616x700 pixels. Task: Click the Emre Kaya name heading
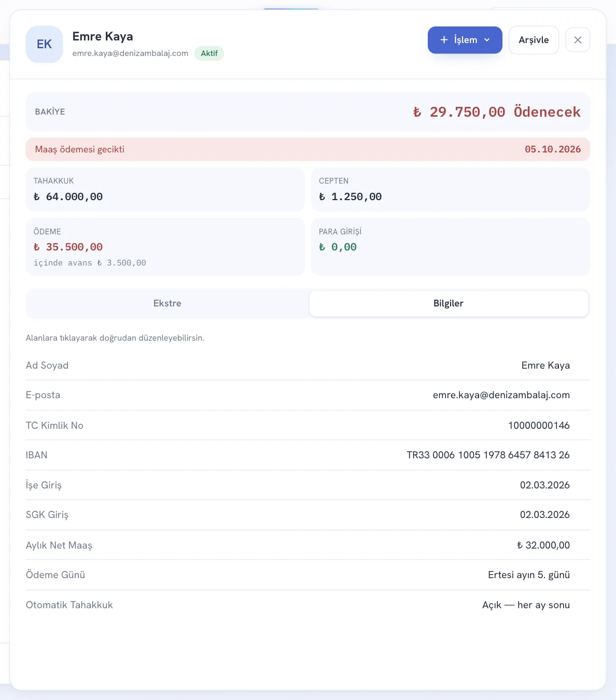pyautogui.click(x=103, y=36)
